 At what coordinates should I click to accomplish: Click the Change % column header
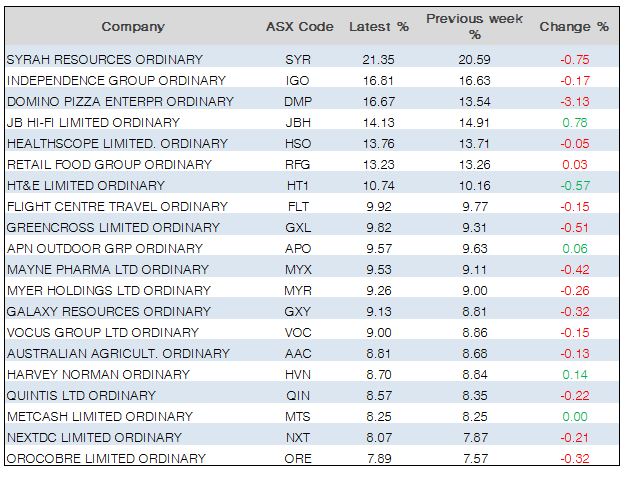tap(573, 27)
